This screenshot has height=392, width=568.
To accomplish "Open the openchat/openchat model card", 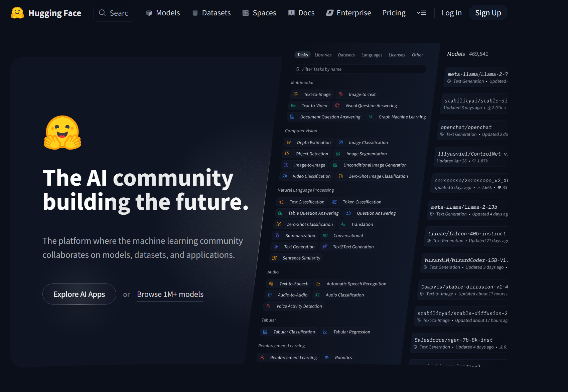I will click(x=473, y=131).
